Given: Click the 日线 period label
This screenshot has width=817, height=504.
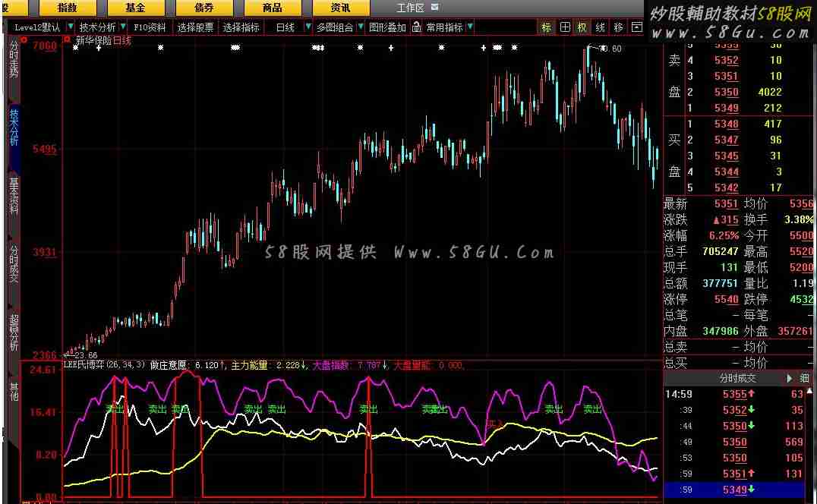Looking at the screenshot, I should 285,27.
